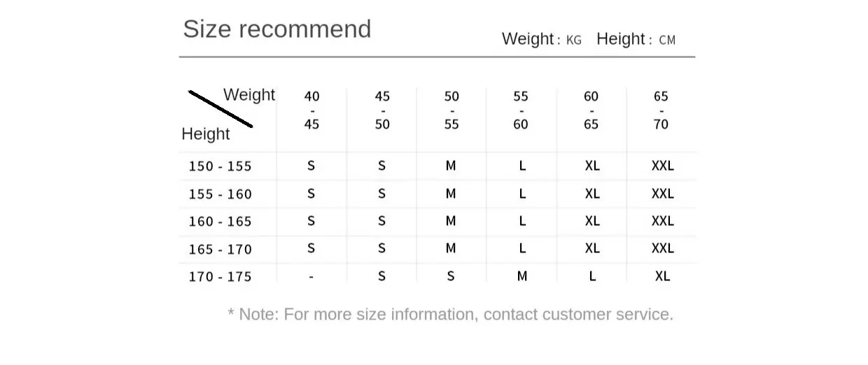
Task: Click the 150 - 155 height row label
Action: tap(220, 166)
